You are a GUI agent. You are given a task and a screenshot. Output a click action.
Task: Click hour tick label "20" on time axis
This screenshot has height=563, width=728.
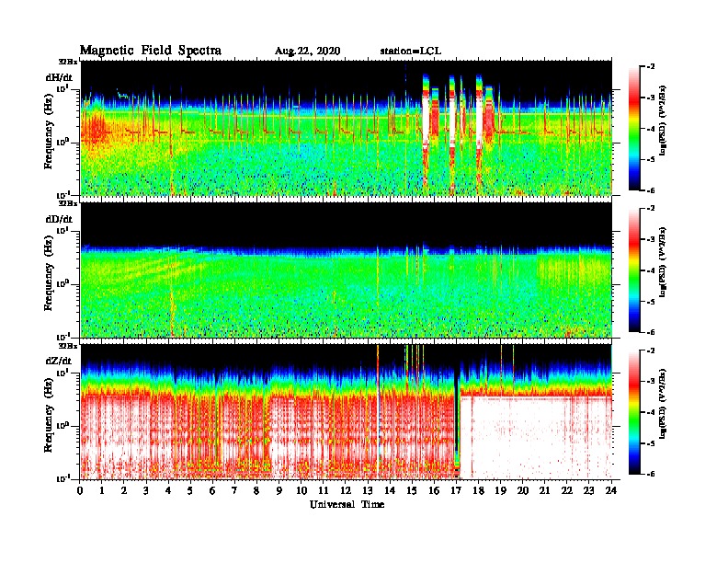pyautogui.click(x=522, y=491)
